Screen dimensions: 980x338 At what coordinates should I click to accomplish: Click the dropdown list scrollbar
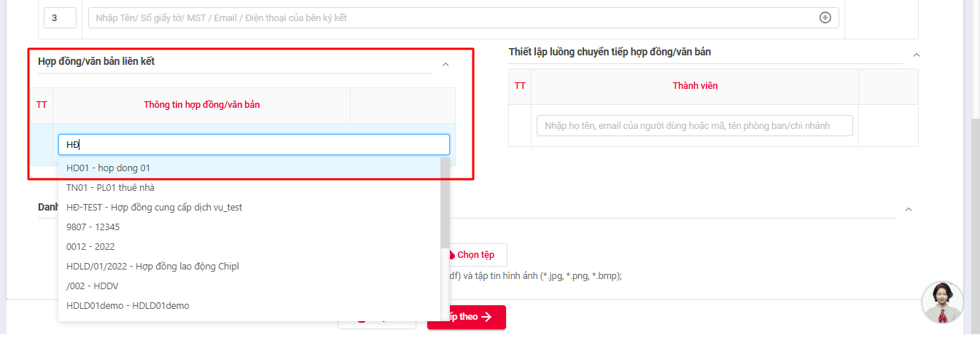(x=445, y=204)
